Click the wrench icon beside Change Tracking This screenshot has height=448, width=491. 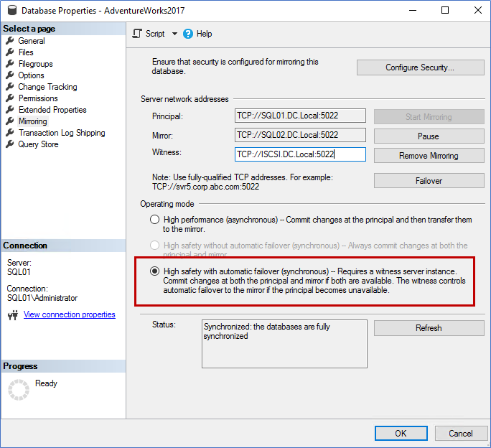pyautogui.click(x=10, y=86)
